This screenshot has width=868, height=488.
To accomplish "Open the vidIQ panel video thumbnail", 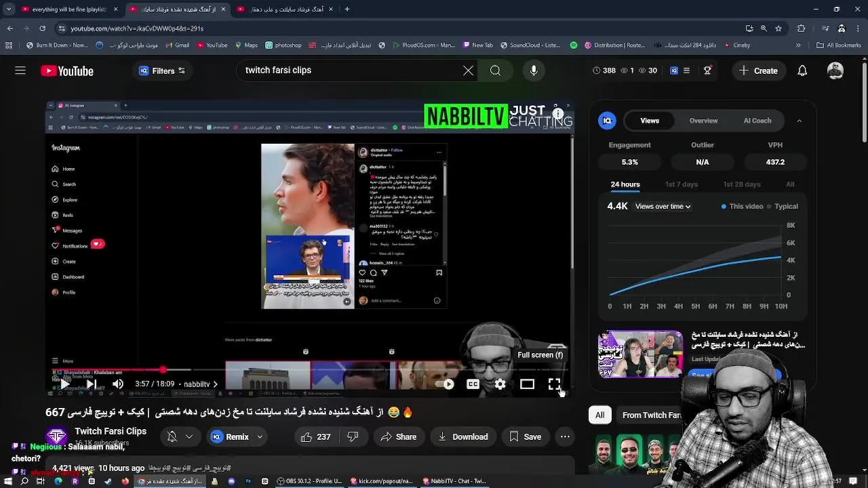I will [640, 354].
